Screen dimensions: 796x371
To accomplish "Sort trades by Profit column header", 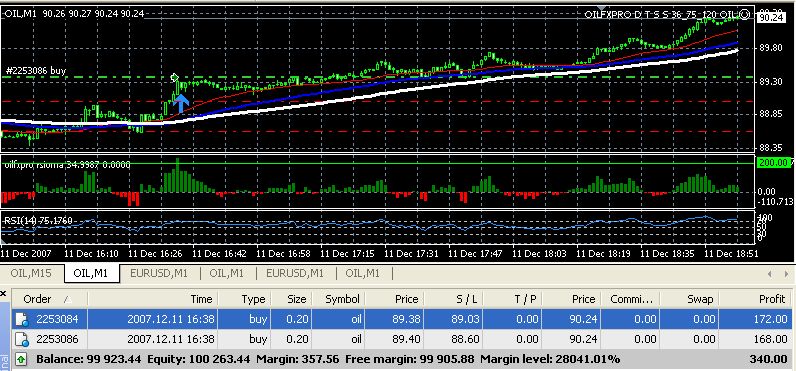I will pos(755,299).
